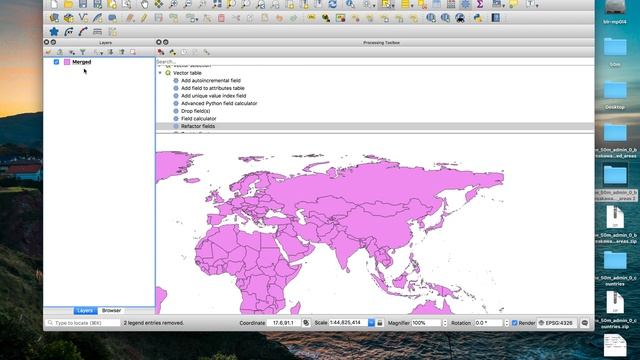The image size is (640, 360).
Task: Open the help book icon
Action: tap(495, 18)
